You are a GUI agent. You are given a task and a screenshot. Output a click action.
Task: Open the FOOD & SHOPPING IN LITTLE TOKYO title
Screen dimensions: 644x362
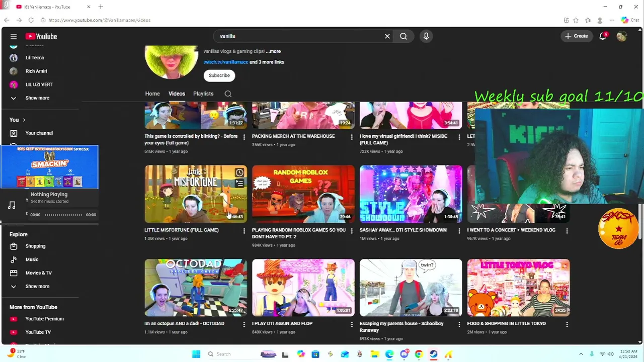tap(507, 324)
